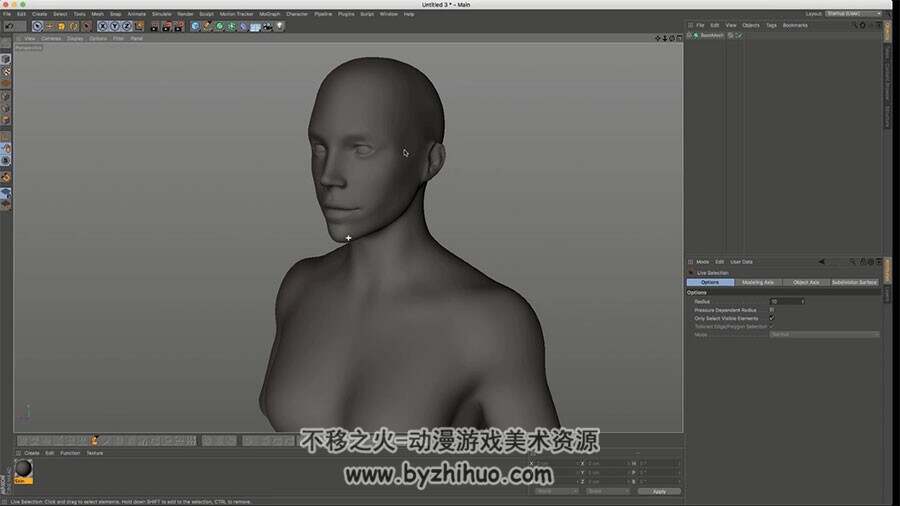Screen dimensions: 900x506
Task: Open Object Manager Tags menu
Action: pos(771,25)
